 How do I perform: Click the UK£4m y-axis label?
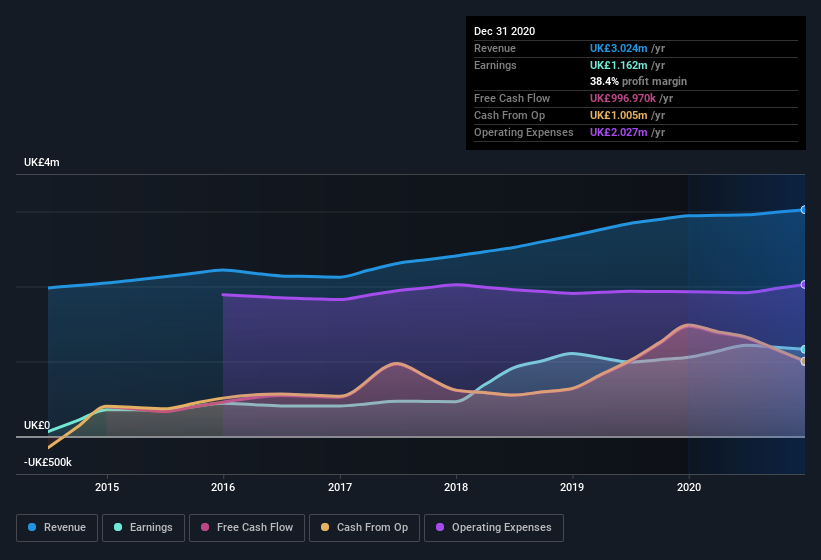click(41, 162)
